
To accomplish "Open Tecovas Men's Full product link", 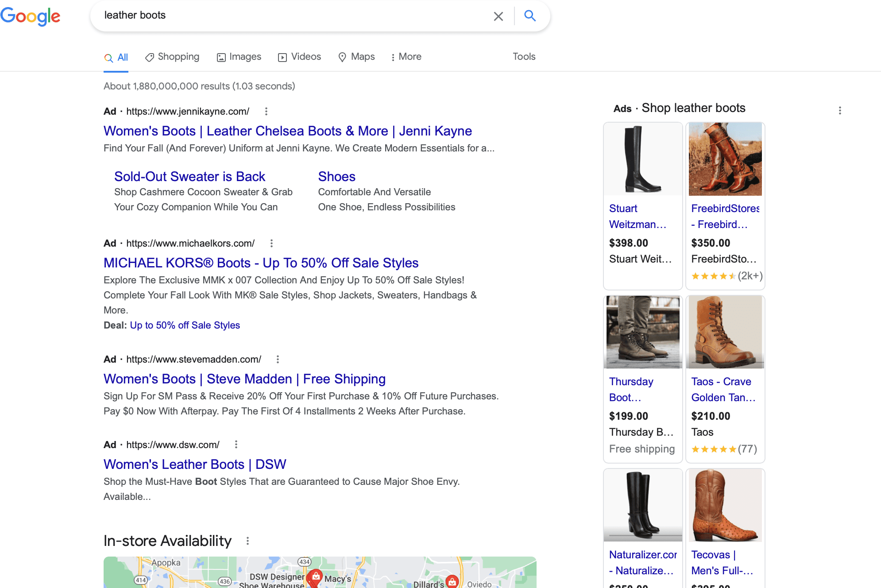I will pyautogui.click(x=722, y=563).
